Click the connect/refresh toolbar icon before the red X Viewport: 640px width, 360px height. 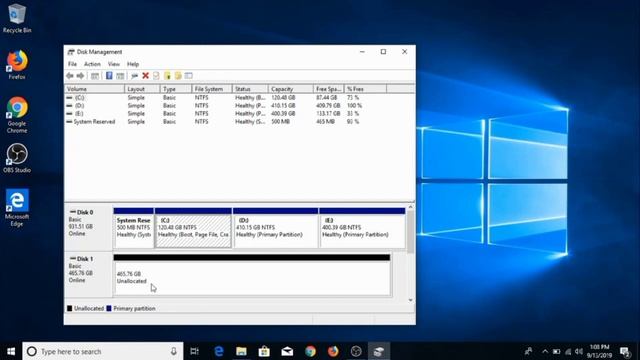click(x=134, y=76)
